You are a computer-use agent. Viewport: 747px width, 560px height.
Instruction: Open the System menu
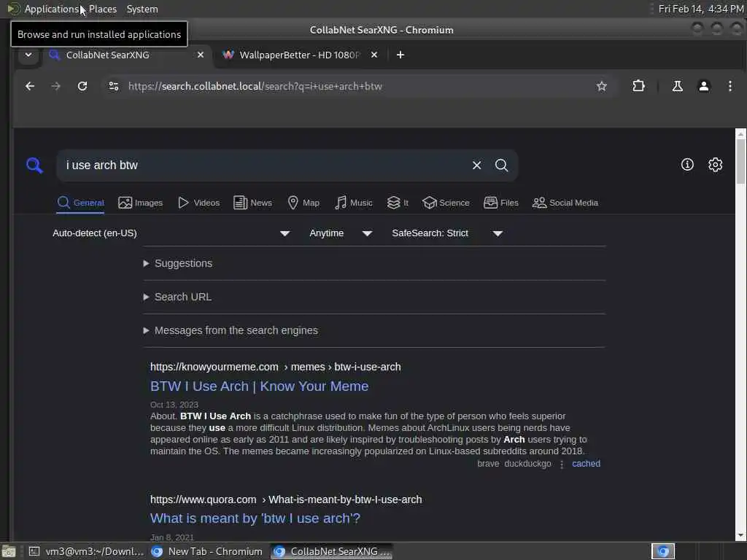tap(142, 9)
